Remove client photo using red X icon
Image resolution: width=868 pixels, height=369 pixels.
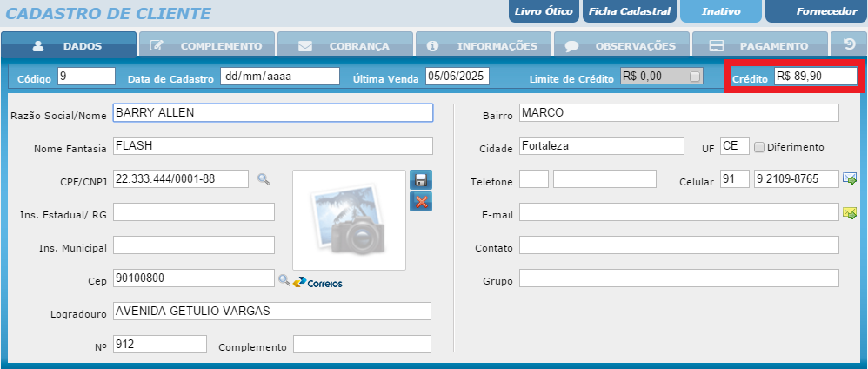click(421, 202)
